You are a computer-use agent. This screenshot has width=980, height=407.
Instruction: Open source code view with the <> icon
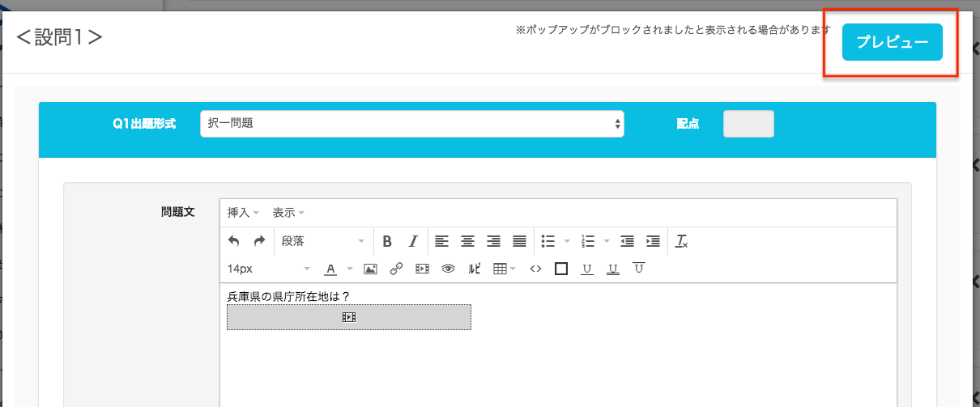[x=535, y=269]
